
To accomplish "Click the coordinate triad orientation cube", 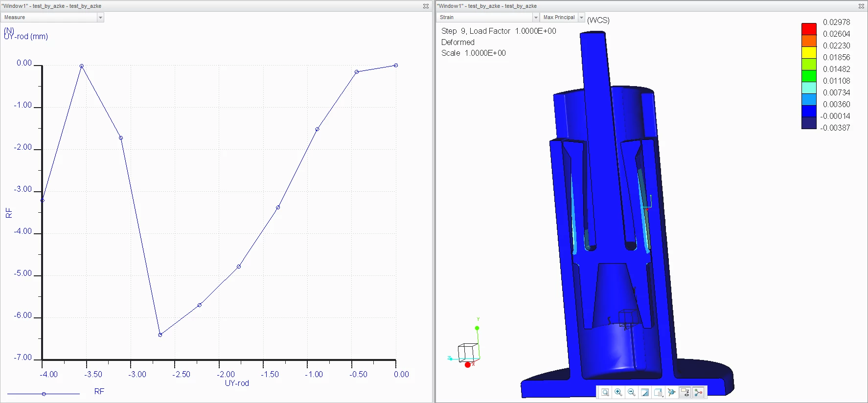I will pyautogui.click(x=468, y=352).
